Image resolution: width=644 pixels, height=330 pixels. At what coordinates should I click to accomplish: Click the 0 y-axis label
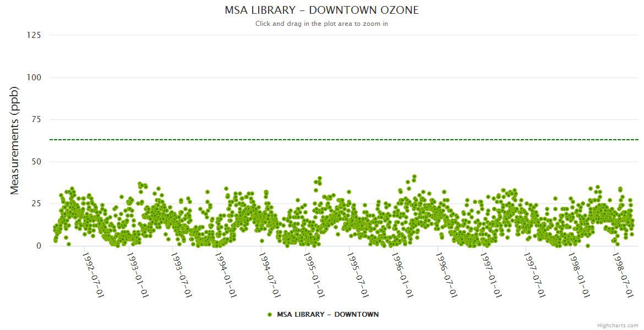[x=39, y=246]
